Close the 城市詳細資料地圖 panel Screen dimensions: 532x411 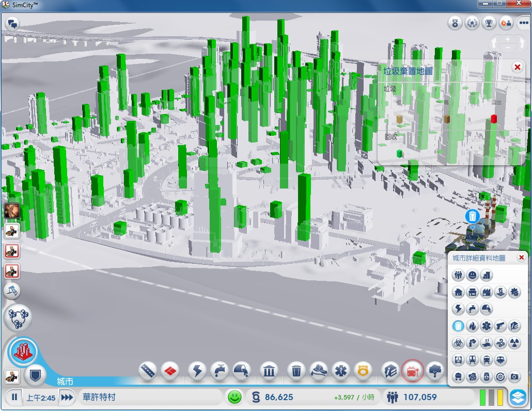(x=521, y=258)
